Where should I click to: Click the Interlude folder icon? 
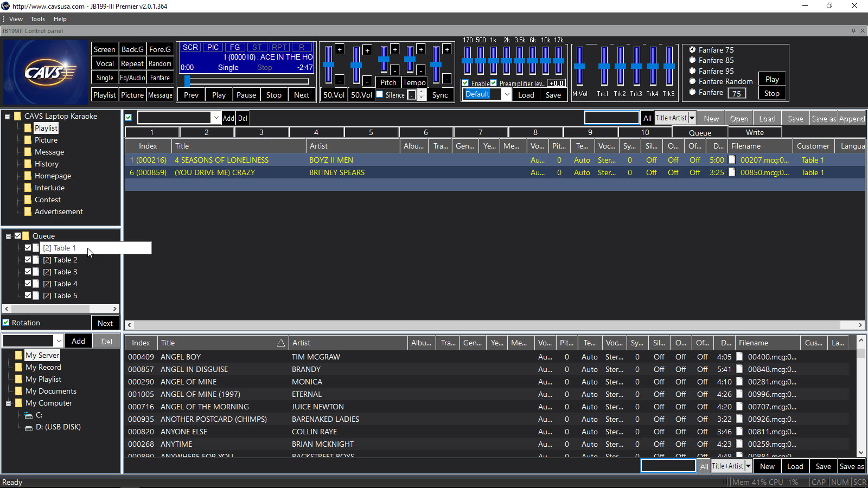pyautogui.click(x=28, y=188)
